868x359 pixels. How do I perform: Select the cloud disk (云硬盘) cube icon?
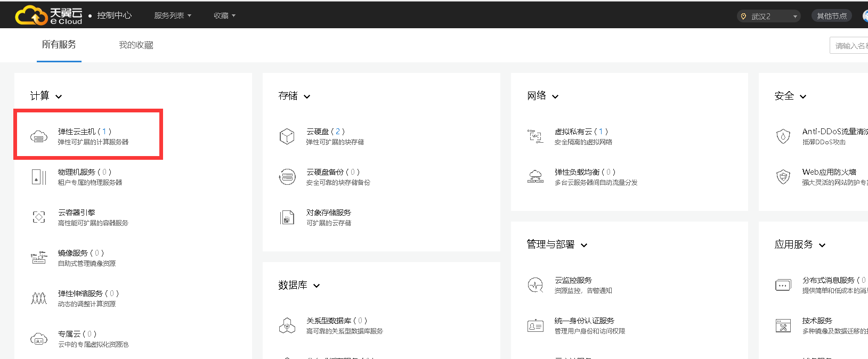287,136
